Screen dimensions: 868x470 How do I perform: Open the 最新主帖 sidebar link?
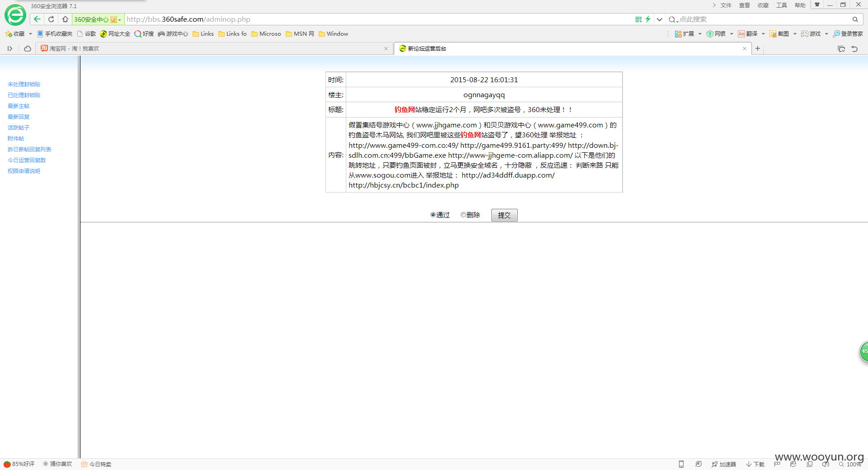(19, 106)
